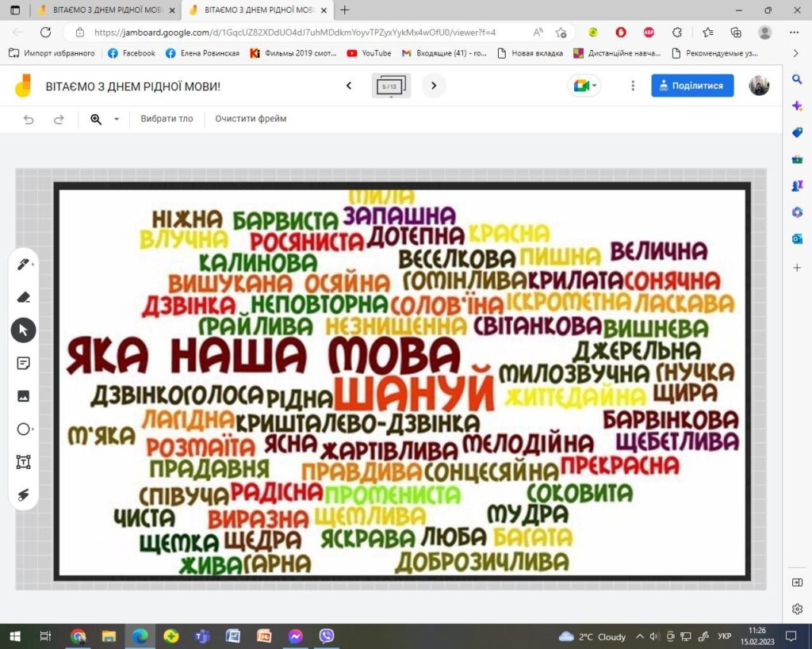Select the Eraser tool
Image resolution: width=812 pixels, height=649 pixels.
[23, 297]
